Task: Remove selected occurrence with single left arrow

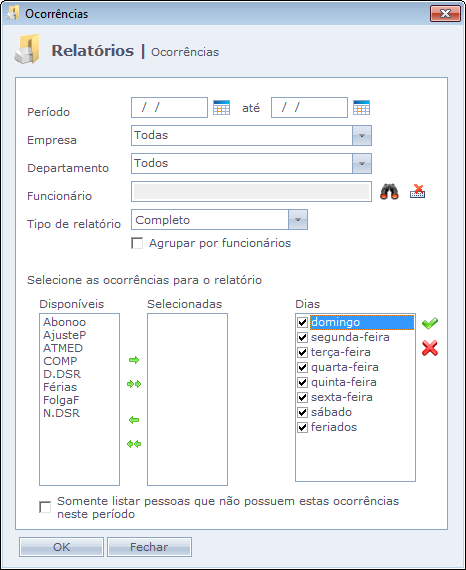Action: pos(134,420)
